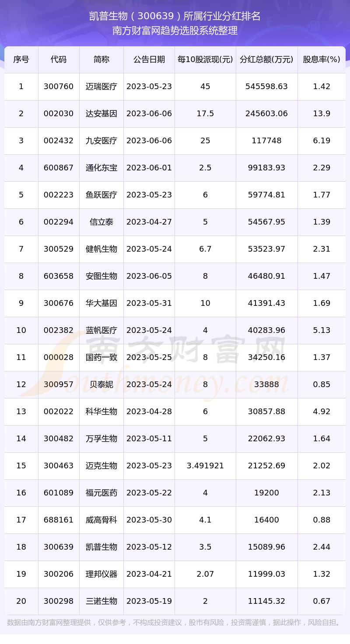Select dividend total 545598.63 cell
The width and height of the screenshot is (350, 644).
pyautogui.click(x=266, y=87)
